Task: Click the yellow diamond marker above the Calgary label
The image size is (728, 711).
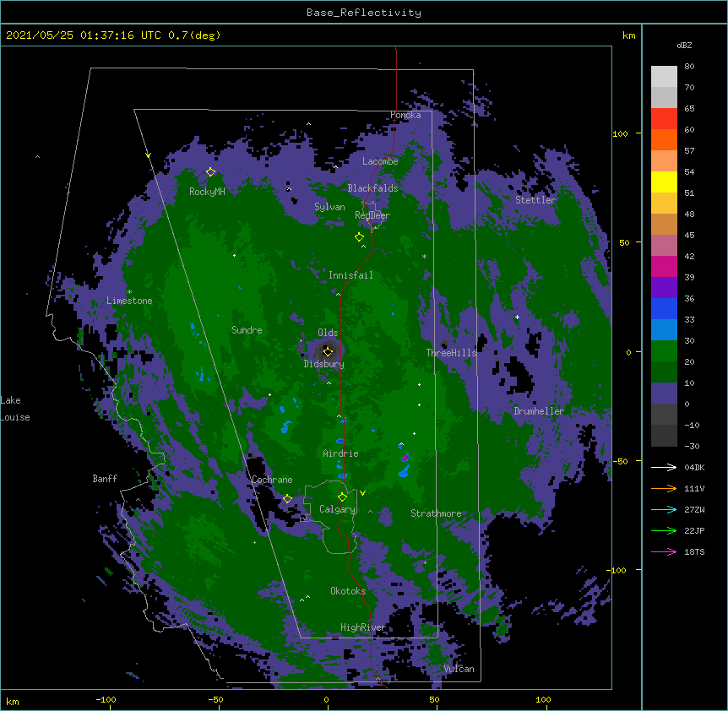Action: pos(343,497)
